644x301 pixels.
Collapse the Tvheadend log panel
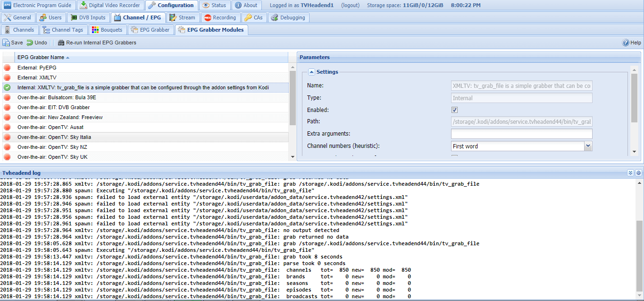pos(630,173)
